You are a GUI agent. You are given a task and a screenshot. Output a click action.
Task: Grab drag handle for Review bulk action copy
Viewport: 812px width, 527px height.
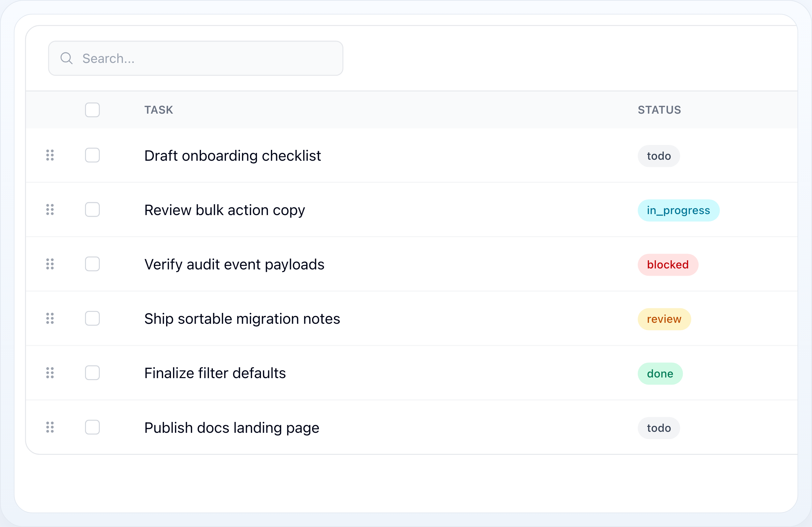(50, 210)
